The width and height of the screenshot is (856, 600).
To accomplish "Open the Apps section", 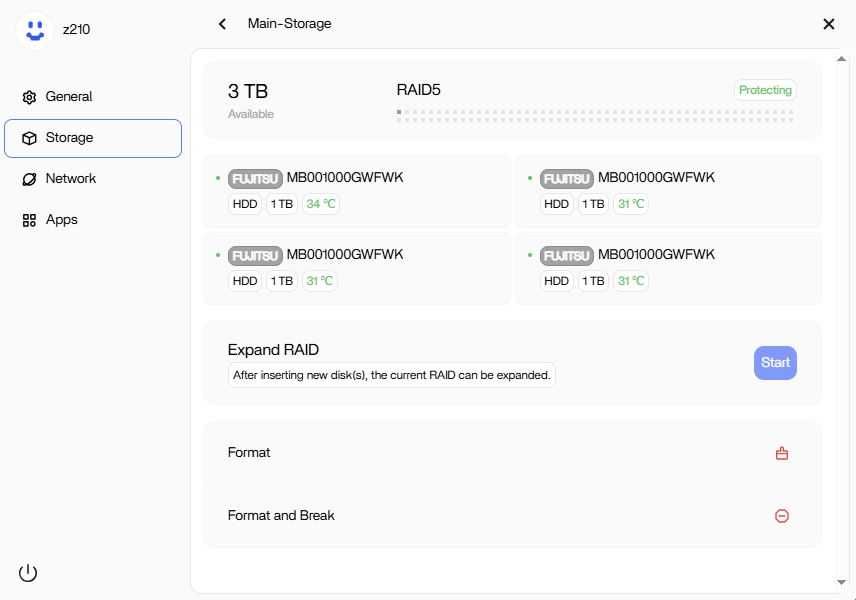I will tap(61, 220).
